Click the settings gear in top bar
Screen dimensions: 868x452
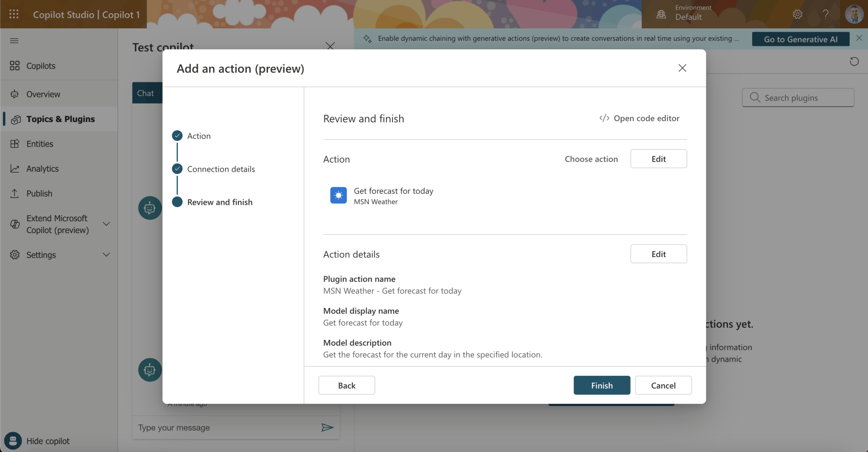[x=798, y=14]
